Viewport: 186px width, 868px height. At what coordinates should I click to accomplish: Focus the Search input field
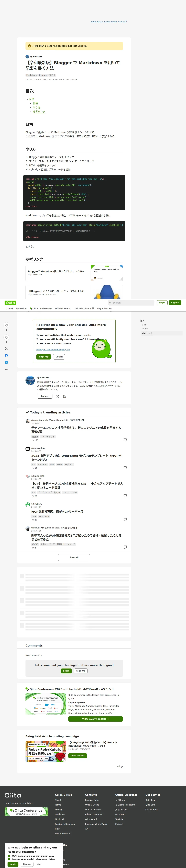point(131,303)
